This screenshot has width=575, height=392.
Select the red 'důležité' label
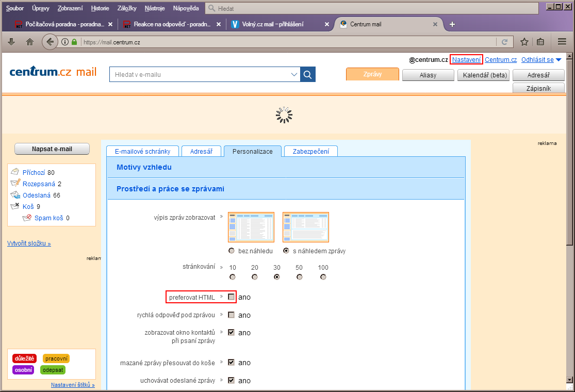[x=25, y=358]
